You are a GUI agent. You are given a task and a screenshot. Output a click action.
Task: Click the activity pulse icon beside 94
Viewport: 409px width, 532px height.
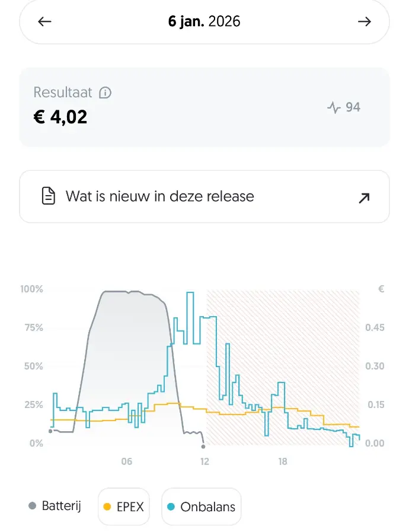point(334,107)
